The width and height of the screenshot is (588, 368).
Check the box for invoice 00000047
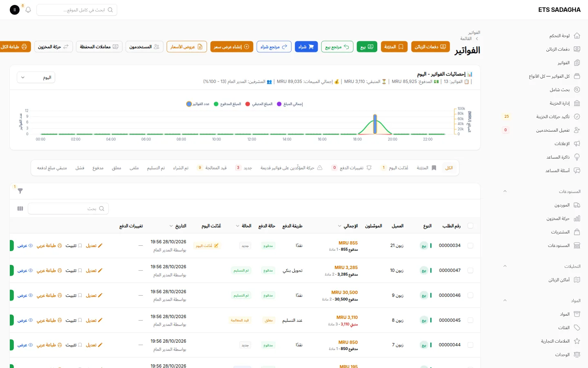click(470, 271)
